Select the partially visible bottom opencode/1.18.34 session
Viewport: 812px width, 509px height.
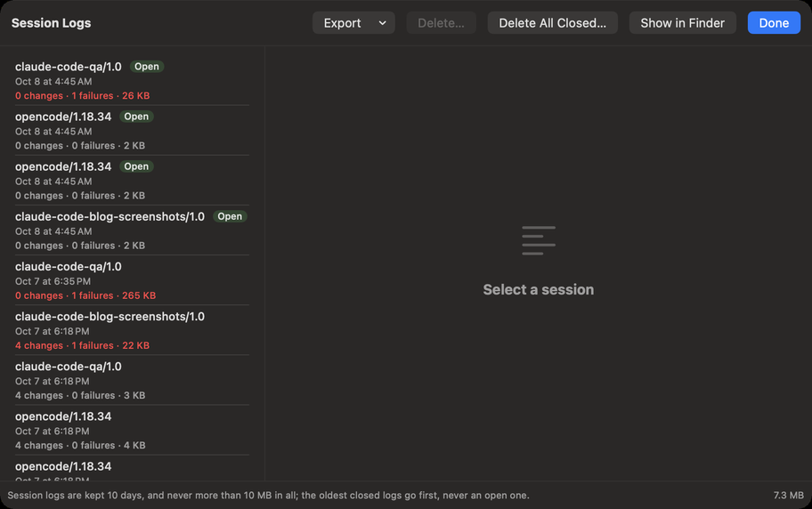click(132, 469)
